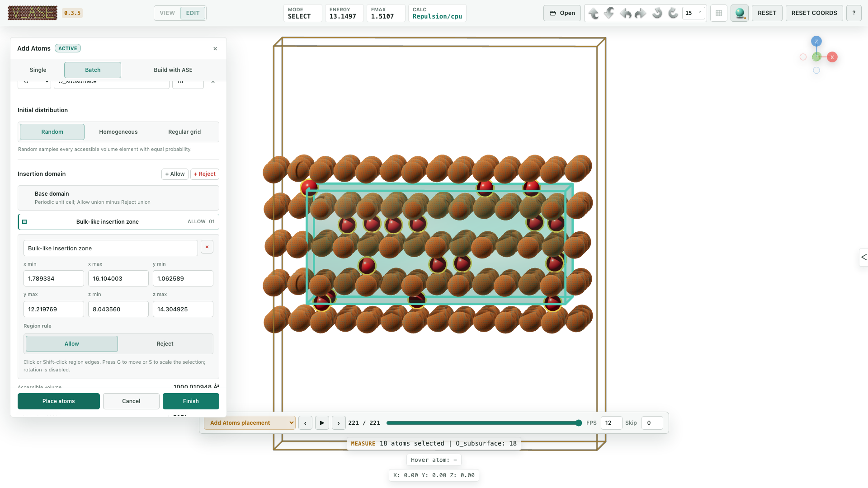Viewport: 868px width, 488px height.
Task: Click the FMAX 1.5107 readout
Action: 386,13
